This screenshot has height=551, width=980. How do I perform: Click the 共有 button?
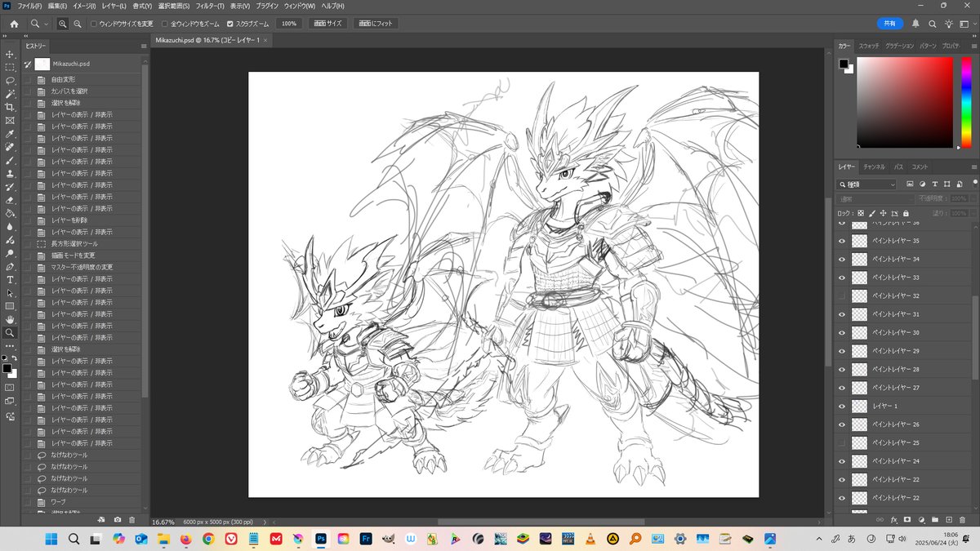890,24
